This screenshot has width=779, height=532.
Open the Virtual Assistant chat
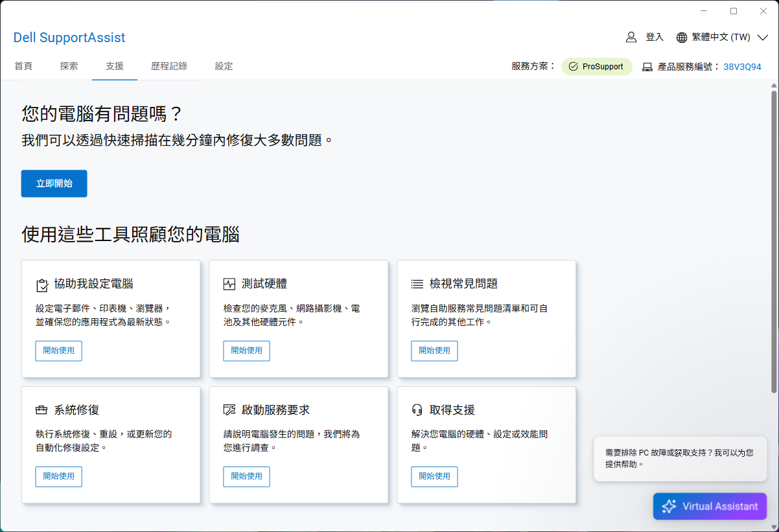click(710, 507)
